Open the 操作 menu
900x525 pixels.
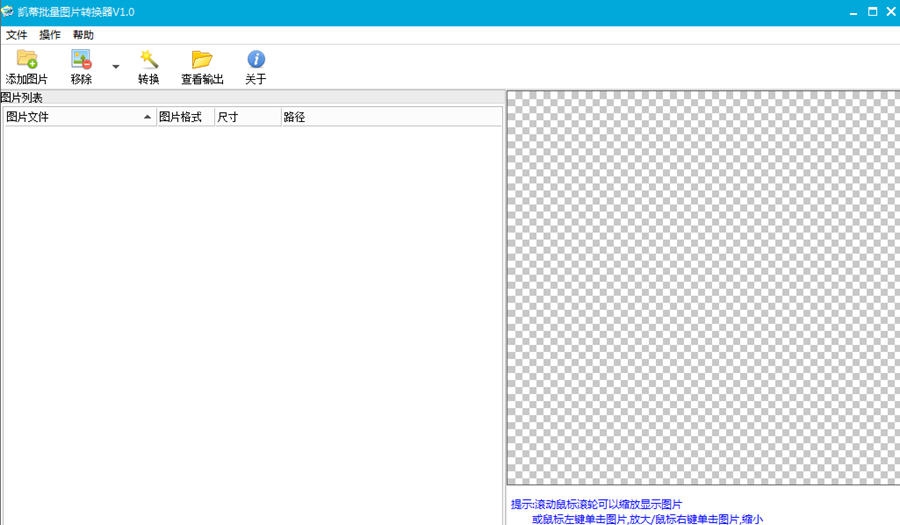pos(50,35)
